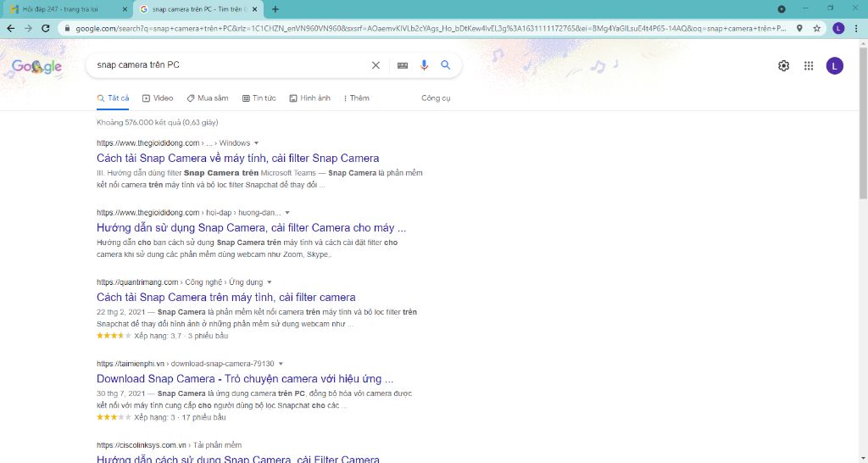The width and height of the screenshot is (868, 463).
Task: Click 'Xếp hạng: 3 · 17 phiếu bầu' rating
Action: tap(180, 417)
